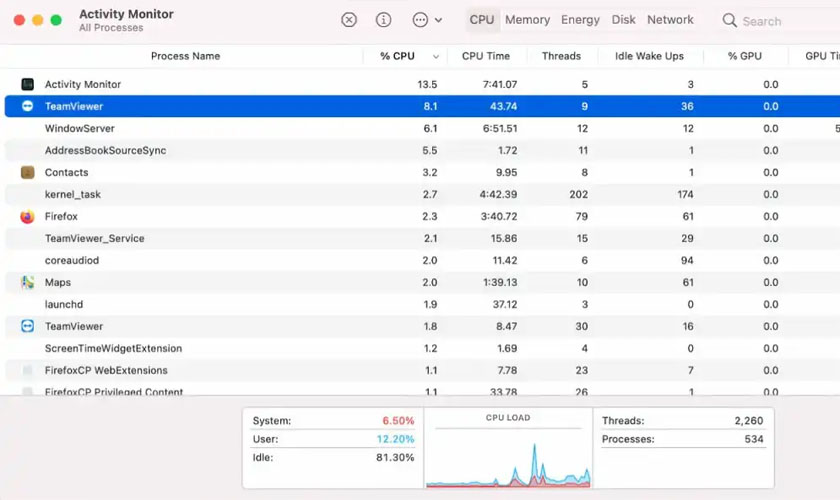The image size is (840, 500).
Task: Click the Activity Monitor app icon in list
Action: coord(27,84)
